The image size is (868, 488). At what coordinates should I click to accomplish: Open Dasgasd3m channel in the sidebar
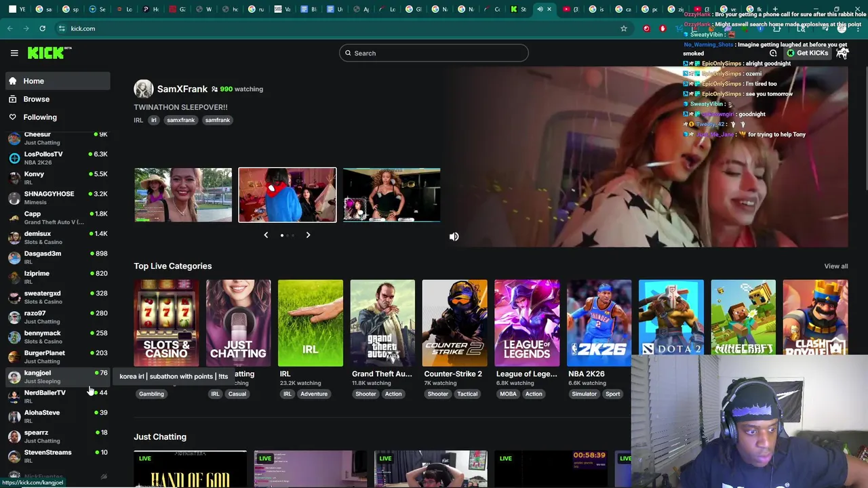58,258
